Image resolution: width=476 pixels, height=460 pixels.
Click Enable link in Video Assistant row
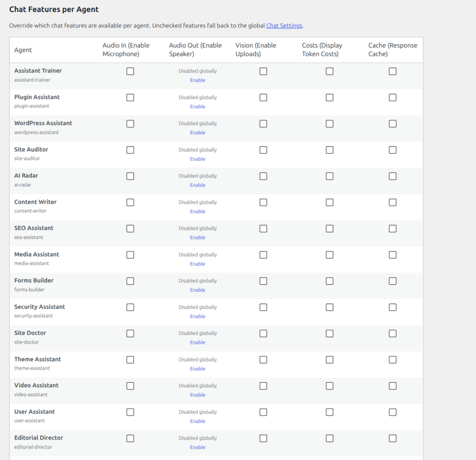[198, 395]
